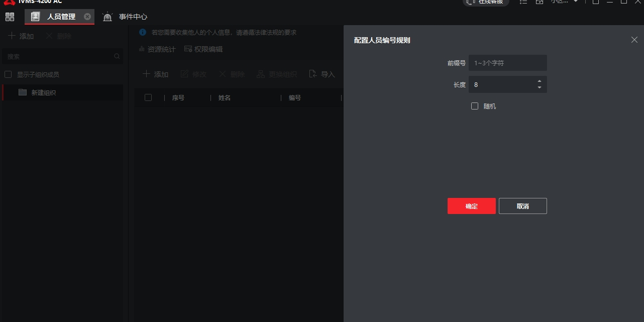Viewport: 644px width, 322px height.
Task: Tick the select-all checkbox in table header
Action: pyautogui.click(x=148, y=97)
